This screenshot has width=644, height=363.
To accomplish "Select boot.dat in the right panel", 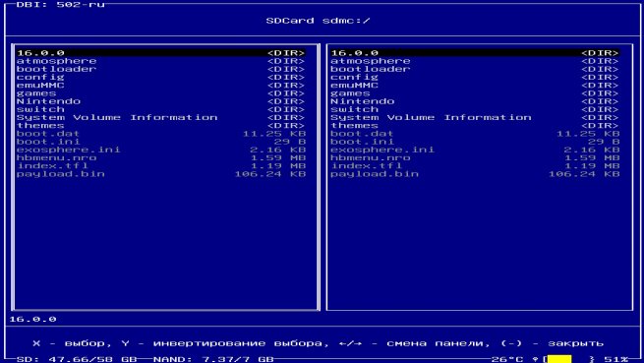I will pos(475,134).
